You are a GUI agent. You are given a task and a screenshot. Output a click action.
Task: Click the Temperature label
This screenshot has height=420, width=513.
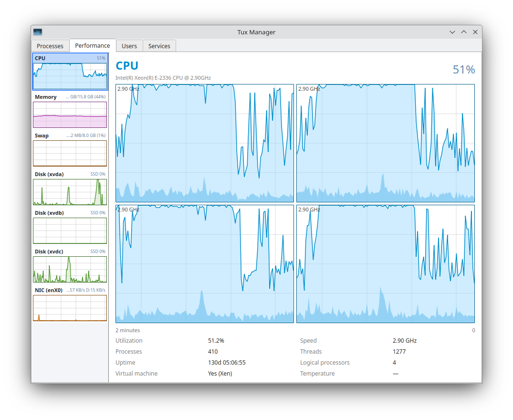317,374
